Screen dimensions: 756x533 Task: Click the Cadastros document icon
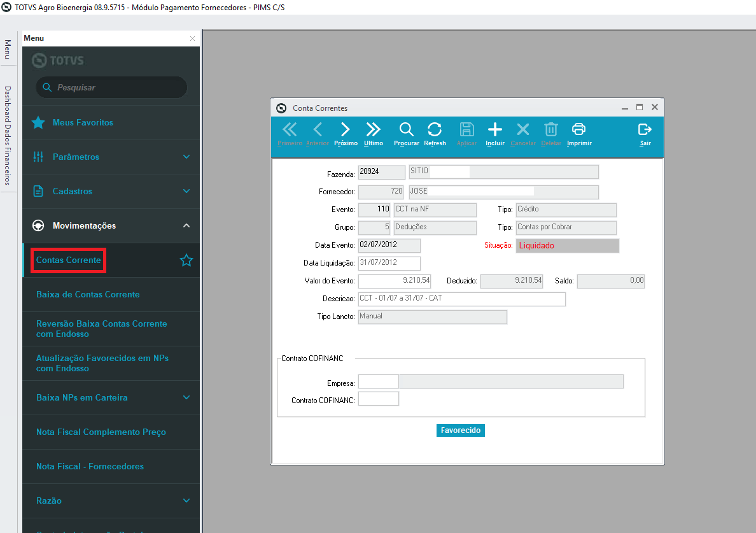[x=38, y=191]
